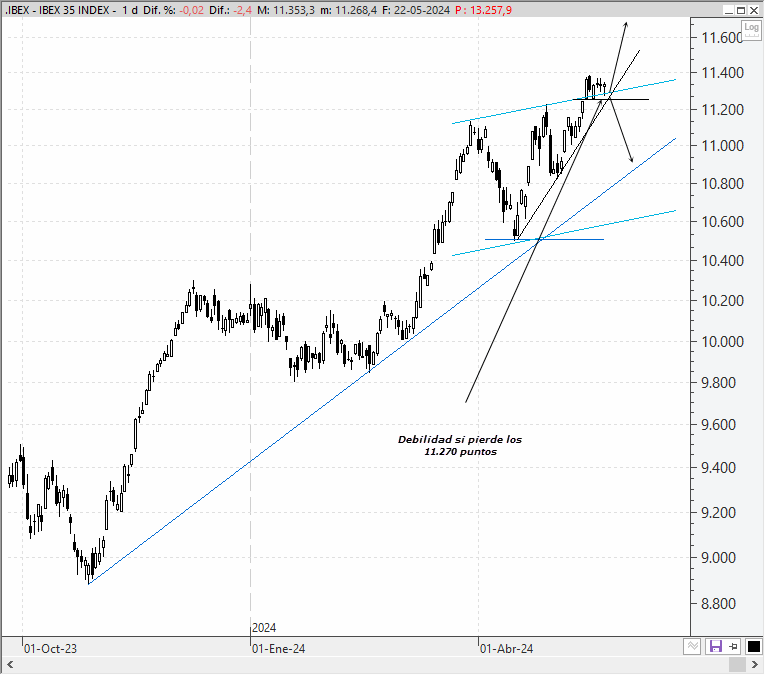Screen dimensions: 765x675
Task: Click the 01-Oct-23 date axis label
Action: [50, 649]
